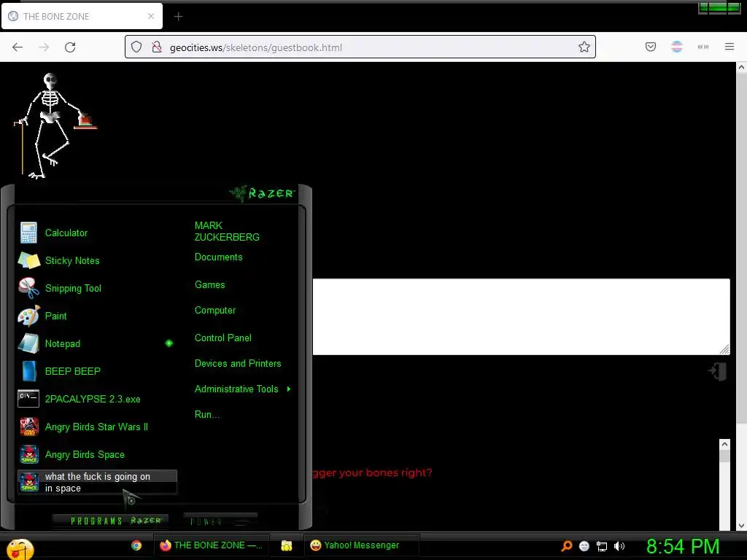This screenshot has height=560, width=747.
Task: Open a new browser tab
Action: coord(178,17)
